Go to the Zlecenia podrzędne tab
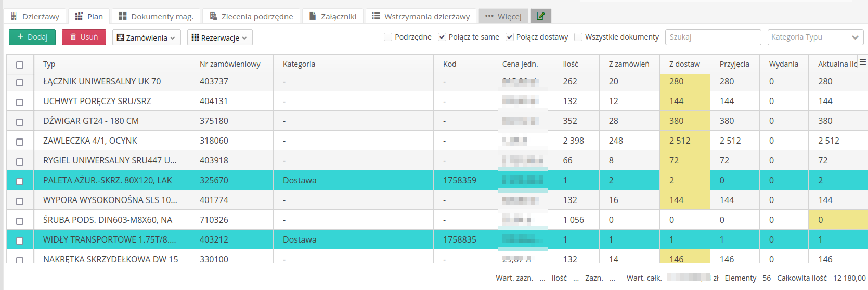The width and height of the screenshot is (868, 290). (251, 16)
